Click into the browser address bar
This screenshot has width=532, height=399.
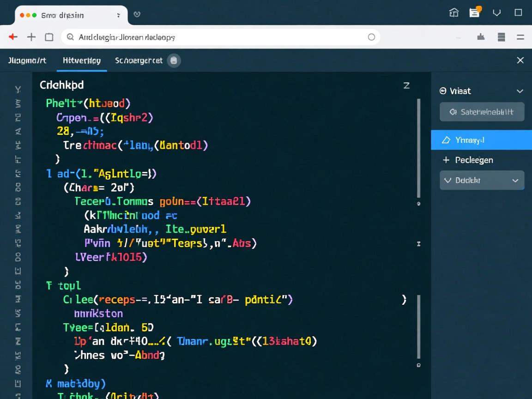(x=217, y=37)
